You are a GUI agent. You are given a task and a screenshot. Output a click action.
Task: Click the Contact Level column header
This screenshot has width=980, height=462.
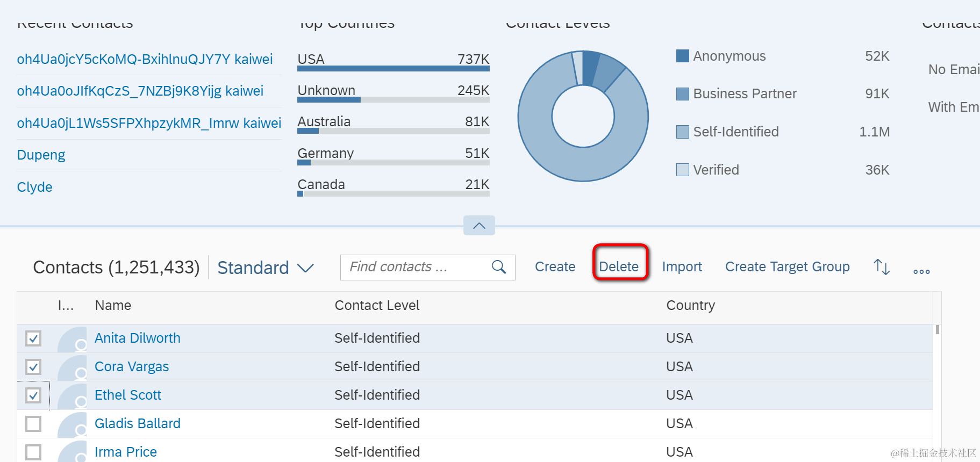(x=377, y=305)
